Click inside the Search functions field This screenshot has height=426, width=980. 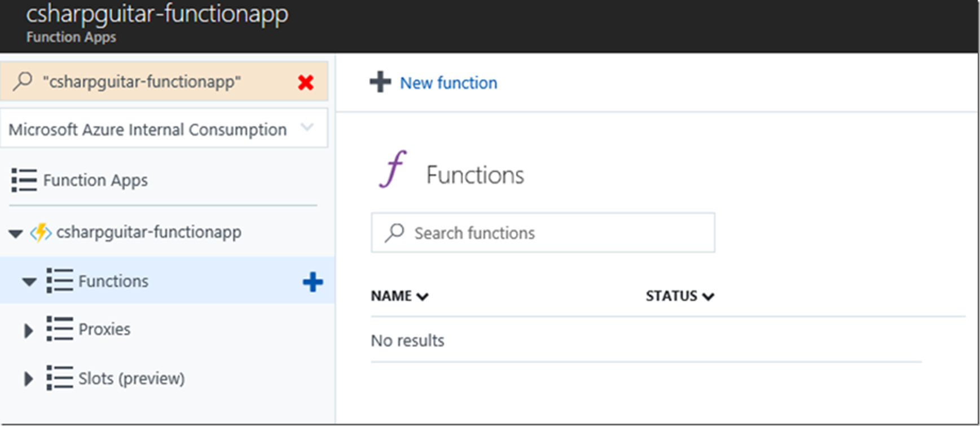[x=543, y=232]
